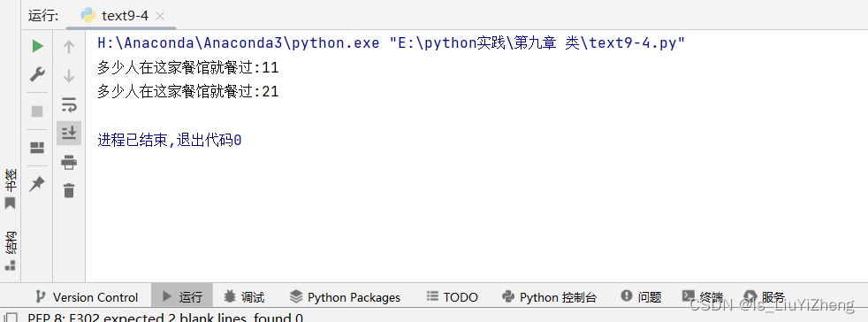
Task: Open the 书签 bookmarks side panel
Action: (x=10, y=189)
